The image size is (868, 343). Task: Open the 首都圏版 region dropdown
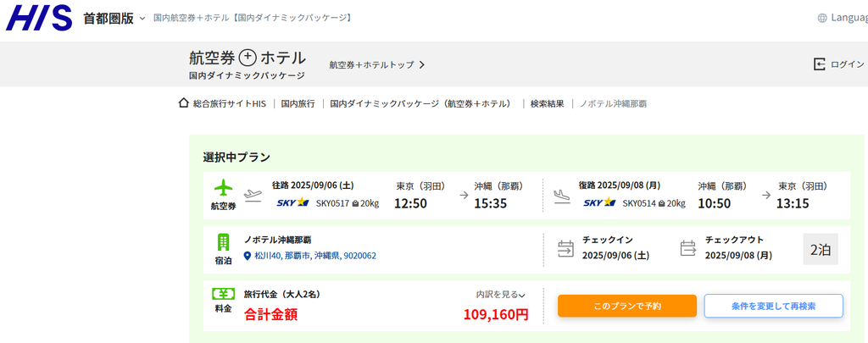[114, 19]
